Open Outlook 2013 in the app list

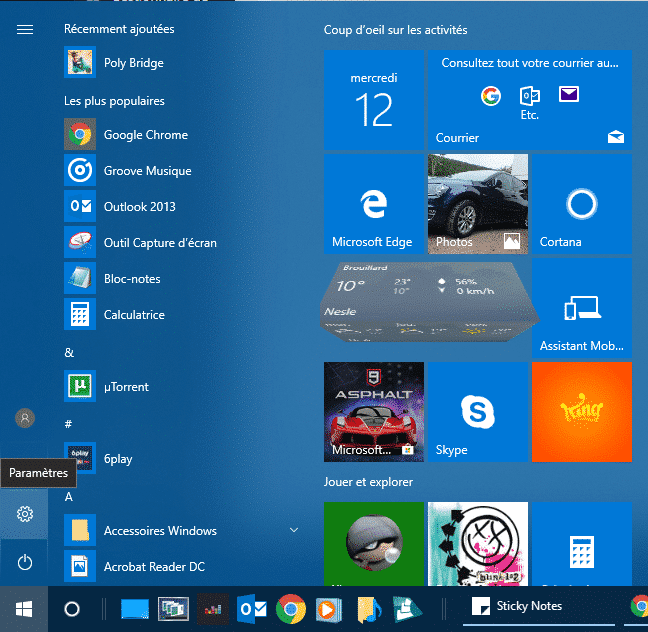(x=139, y=207)
